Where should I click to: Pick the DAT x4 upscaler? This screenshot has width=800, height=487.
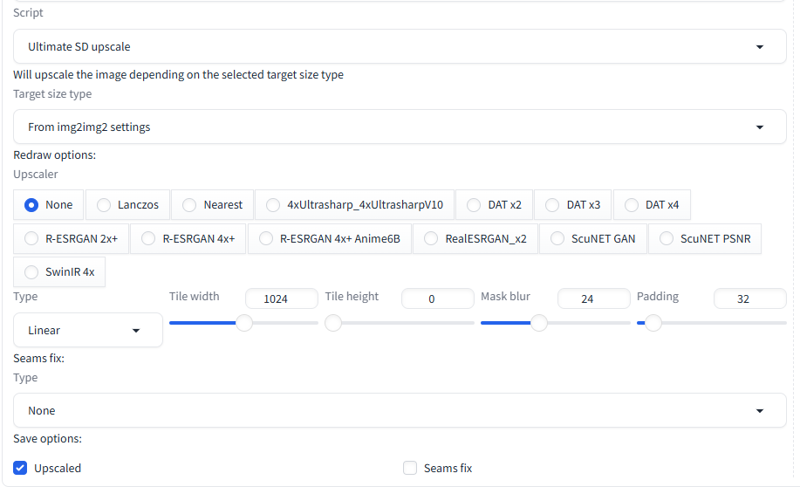(652, 204)
